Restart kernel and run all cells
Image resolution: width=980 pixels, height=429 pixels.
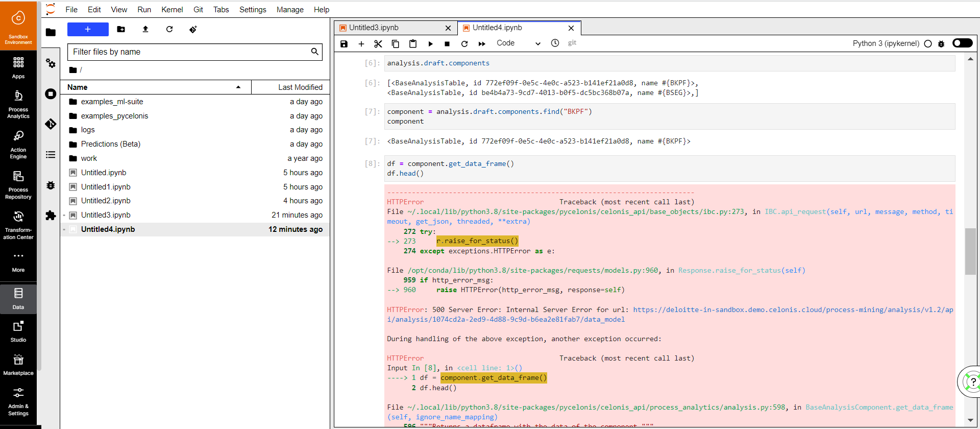(x=482, y=44)
